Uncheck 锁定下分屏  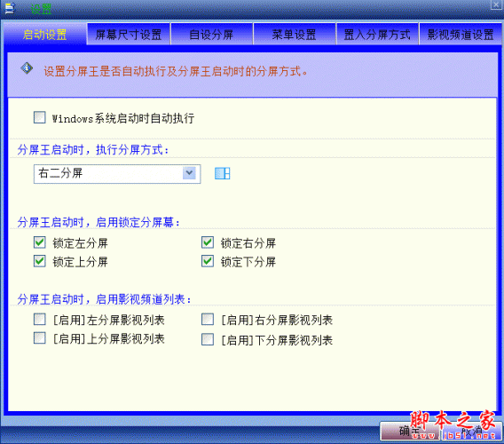[208, 261]
